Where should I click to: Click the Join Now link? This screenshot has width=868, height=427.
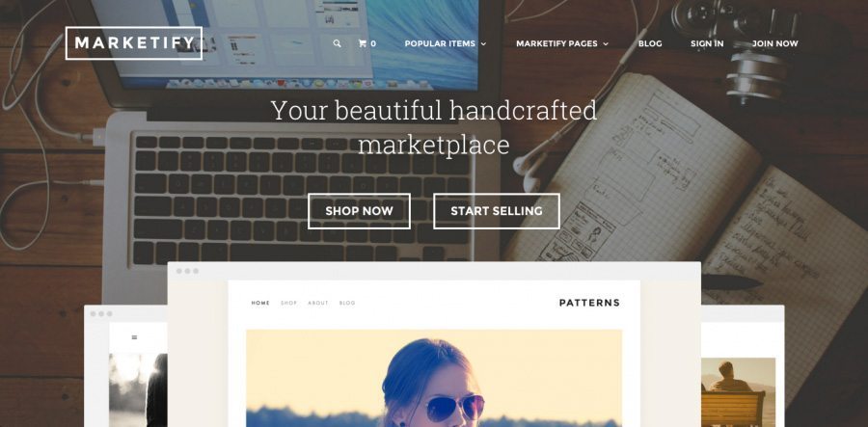click(775, 43)
